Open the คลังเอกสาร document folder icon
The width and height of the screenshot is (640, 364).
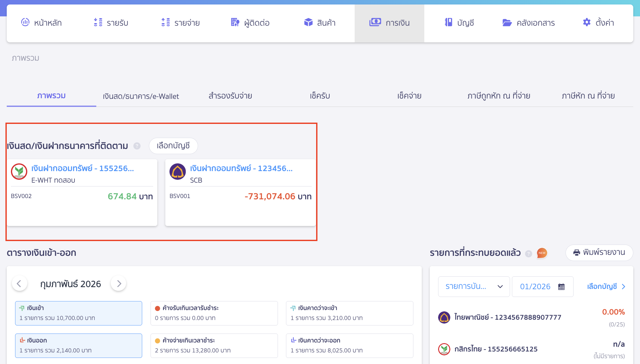(x=506, y=22)
